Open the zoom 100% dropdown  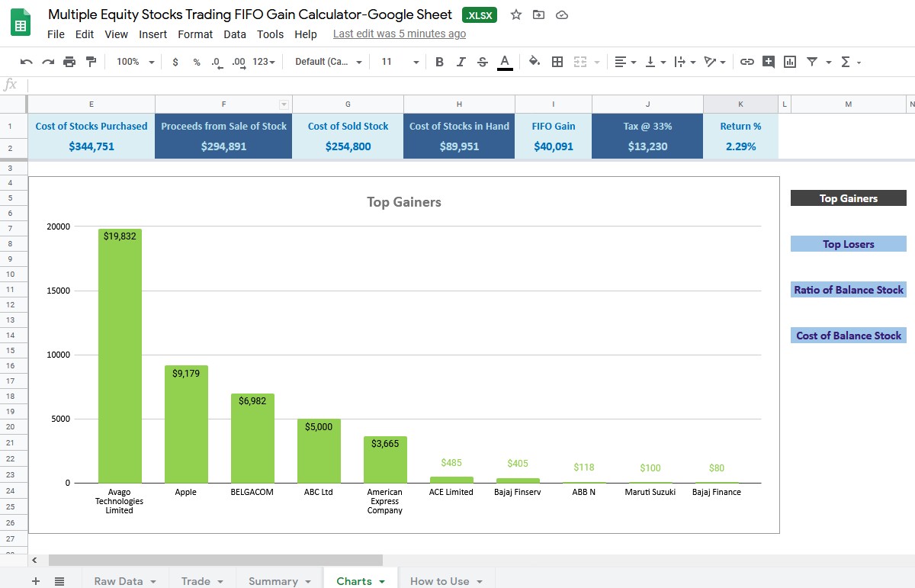(135, 62)
